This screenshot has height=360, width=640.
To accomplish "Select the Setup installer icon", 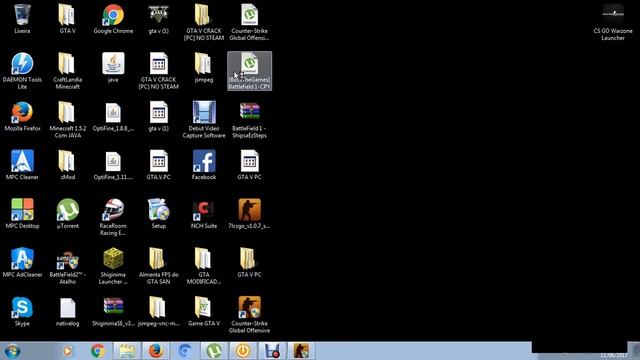I will coord(158,214).
